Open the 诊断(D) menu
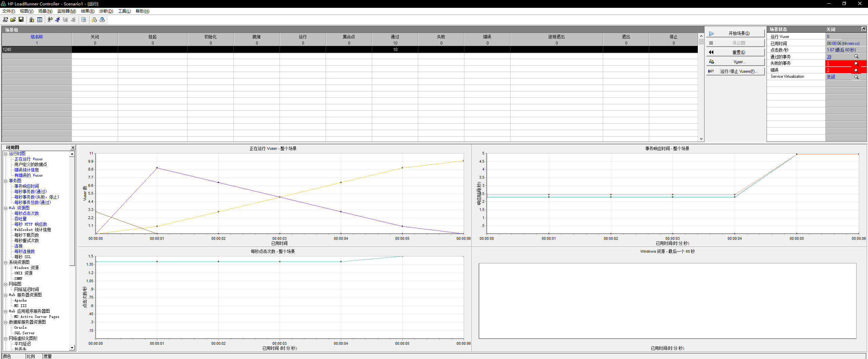 [x=106, y=11]
